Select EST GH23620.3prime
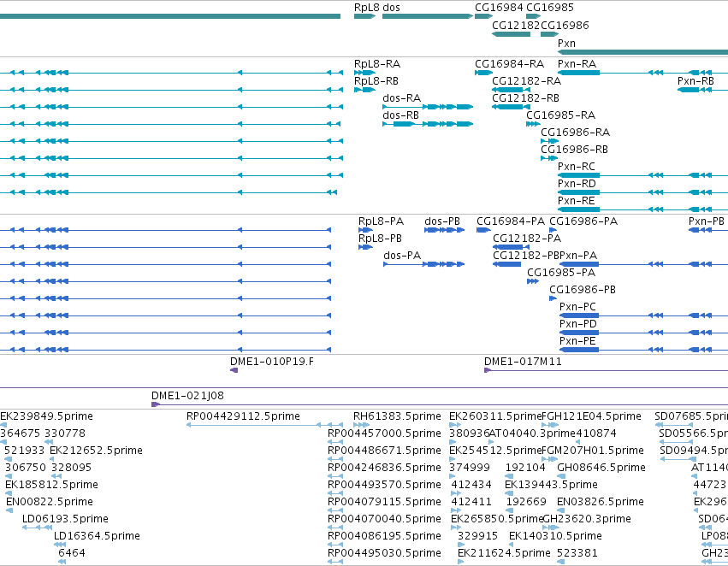 click(587, 519)
